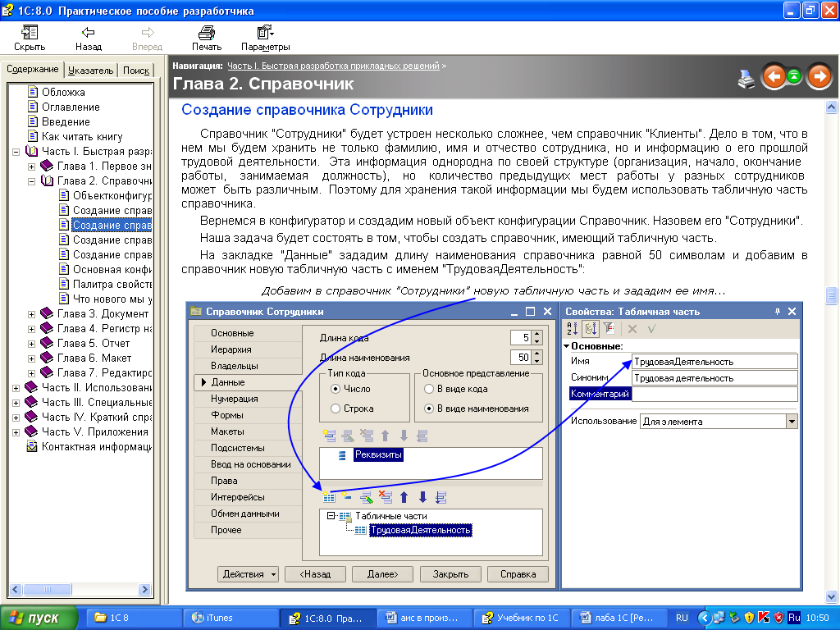Expand Часть V. Приложения tree node

click(x=16, y=432)
